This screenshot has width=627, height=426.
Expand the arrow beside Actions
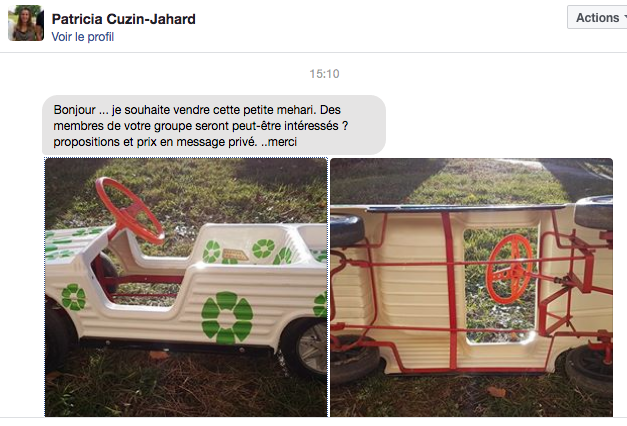624,18
